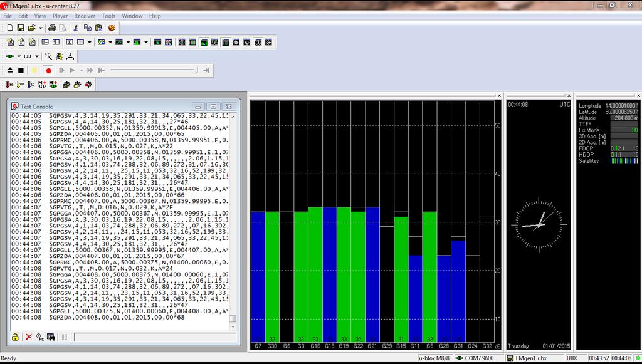Toggle the compass docking window icon
Screen dimensions: 642x364
coord(236,42)
